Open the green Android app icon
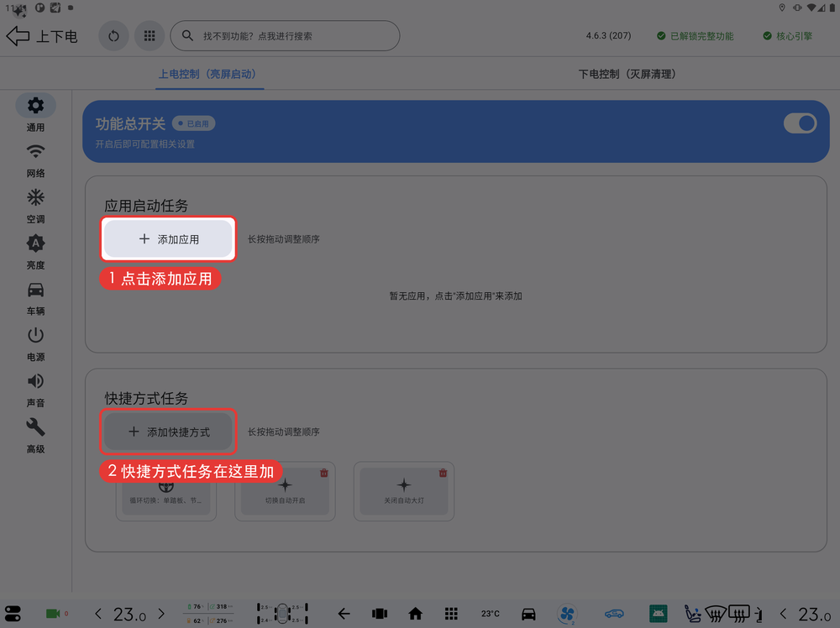Screen dimensions: 840x628 658,614
